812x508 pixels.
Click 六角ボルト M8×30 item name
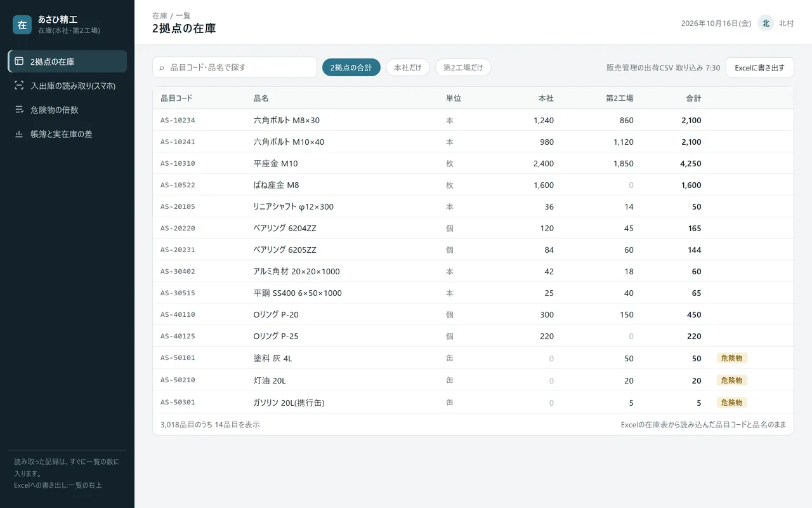(287, 120)
